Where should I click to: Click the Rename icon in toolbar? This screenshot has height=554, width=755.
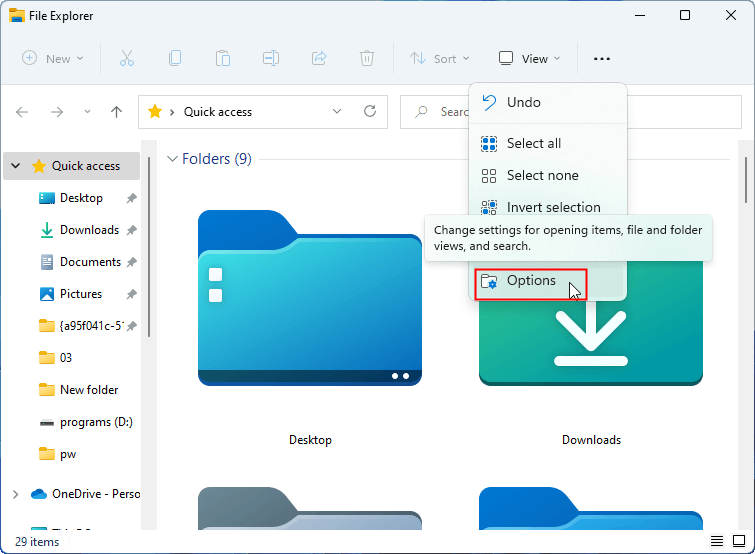tap(271, 58)
